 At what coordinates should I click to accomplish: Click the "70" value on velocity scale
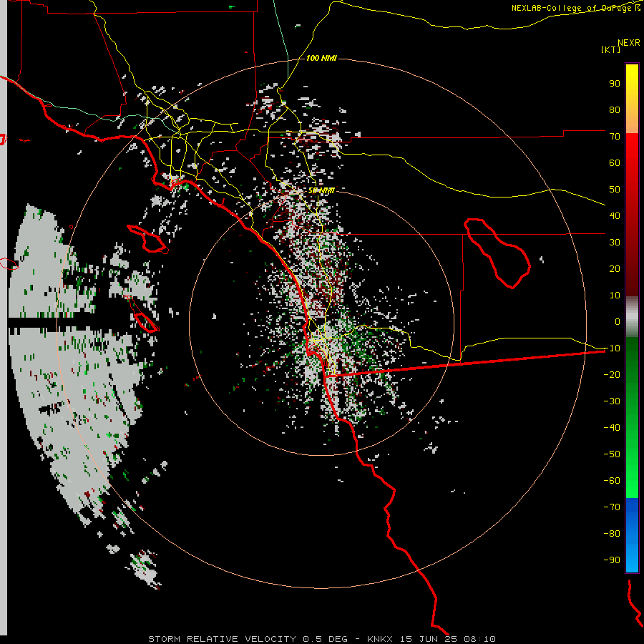[x=615, y=137]
